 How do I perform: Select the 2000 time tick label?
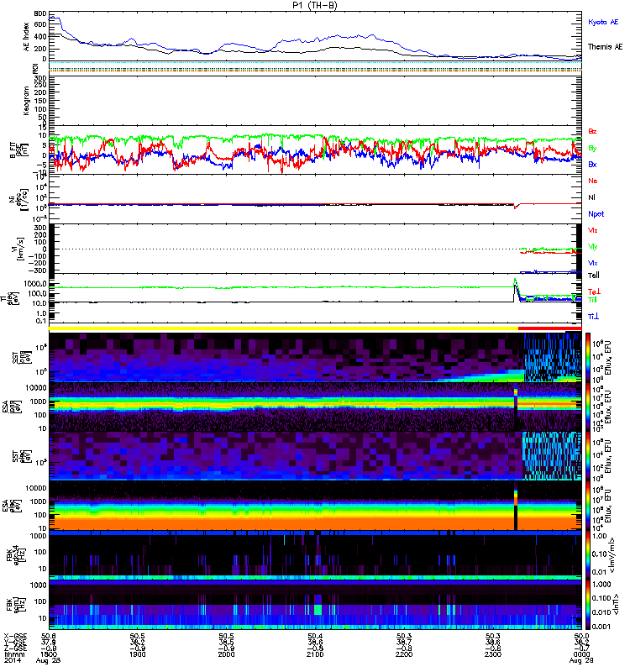[x=226, y=654]
